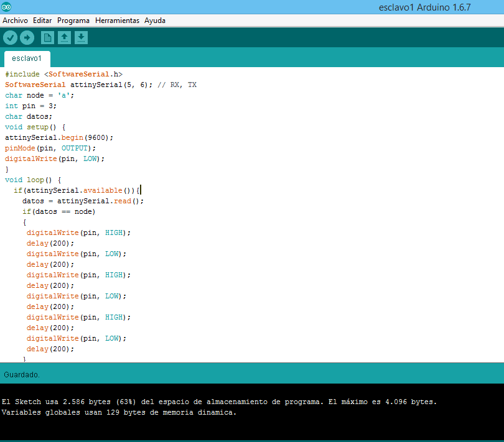The height and width of the screenshot is (442, 504).
Task: Click the "char node = 'a';" line
Action: tap(39, 95)
